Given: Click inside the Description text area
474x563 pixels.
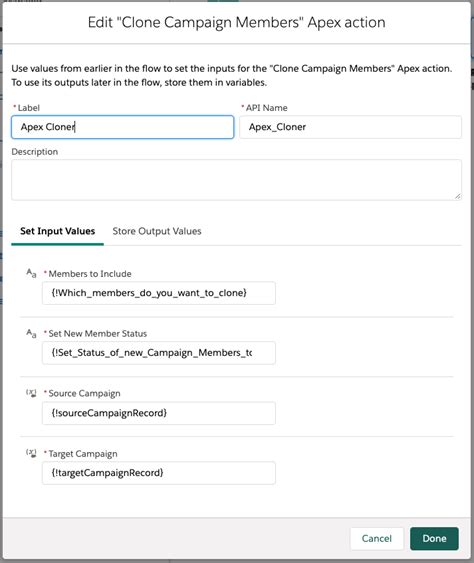Looking at the screenshot, I should [236, 180].
